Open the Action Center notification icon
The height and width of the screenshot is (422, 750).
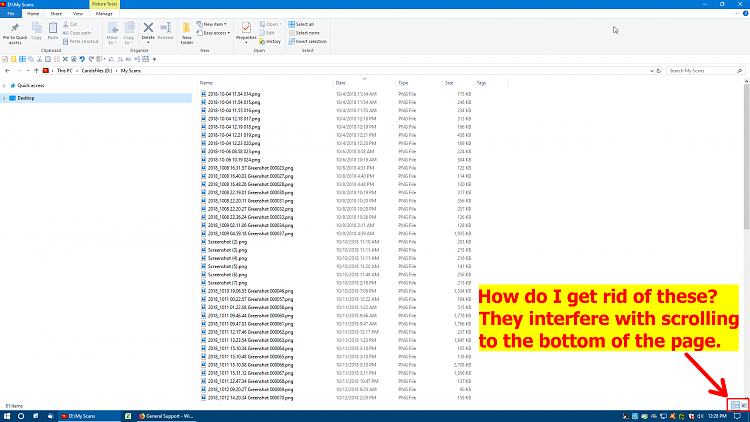tap(737, 416)
